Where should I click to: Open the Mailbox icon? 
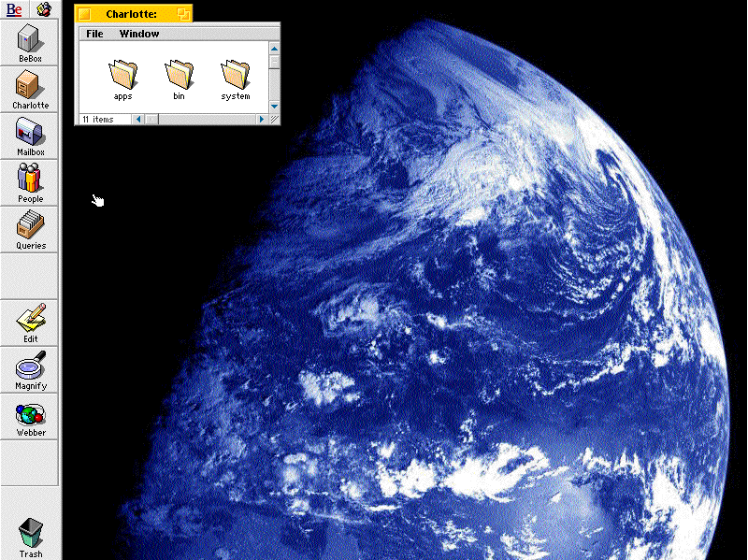(30, 134)
